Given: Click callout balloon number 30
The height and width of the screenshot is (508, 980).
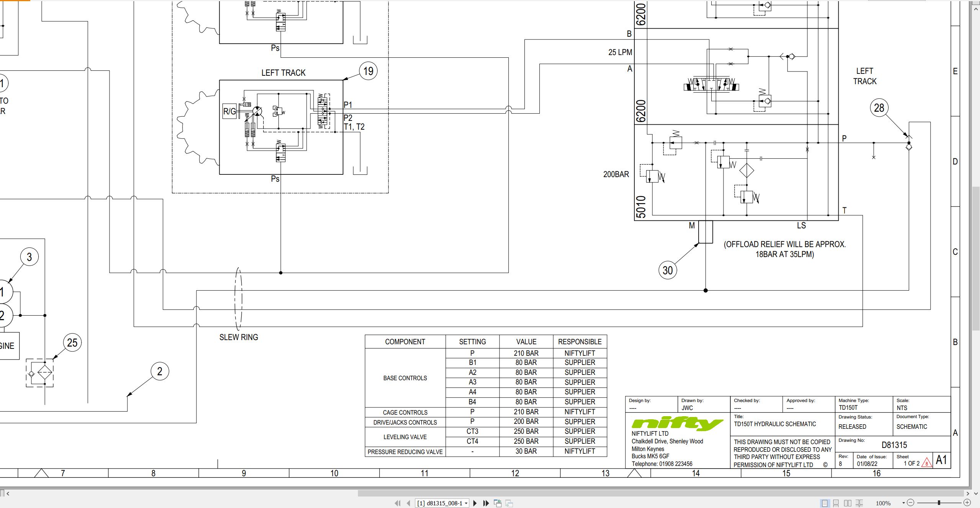Looking at the screenshot, I should pos(668,270).
